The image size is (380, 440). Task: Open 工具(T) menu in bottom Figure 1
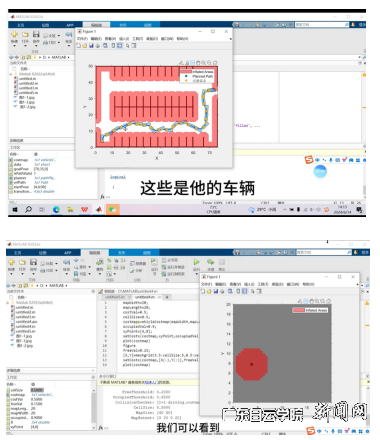click(x=263, y=284)
